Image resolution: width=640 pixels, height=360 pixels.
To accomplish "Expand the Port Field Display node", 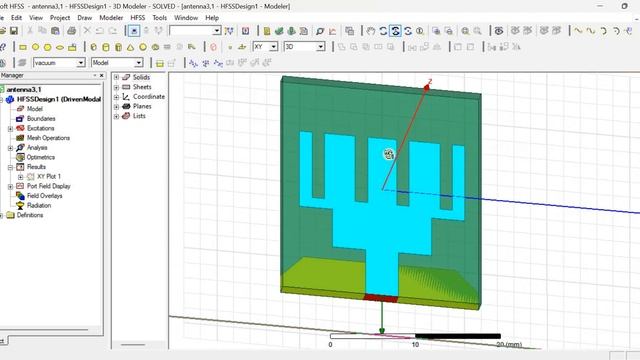I will (x=11, y=187).
